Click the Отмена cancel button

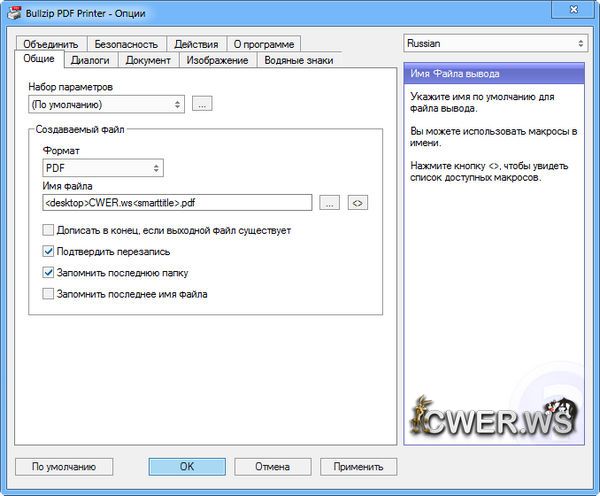(x=272, y=467)
